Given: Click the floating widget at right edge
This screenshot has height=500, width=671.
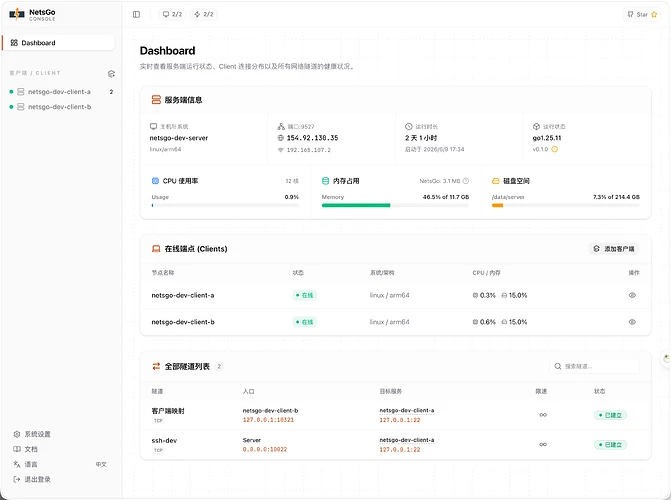Looking at the screenshot, I should [x=666, y=358].
